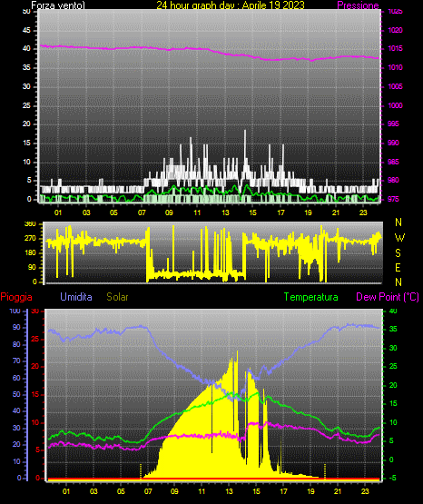
Task: Click hour 21 on the top graph axis
Action: click(x=336, y=212)
